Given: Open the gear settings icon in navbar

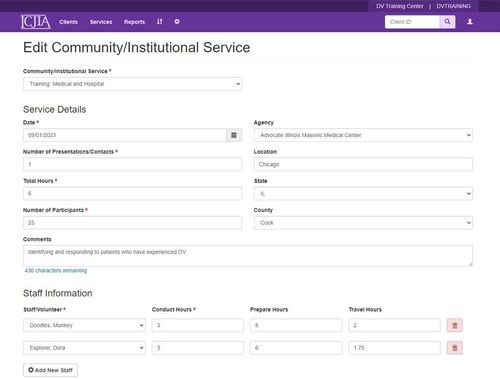Looking at the screenshot, I should tap(177, 22).
